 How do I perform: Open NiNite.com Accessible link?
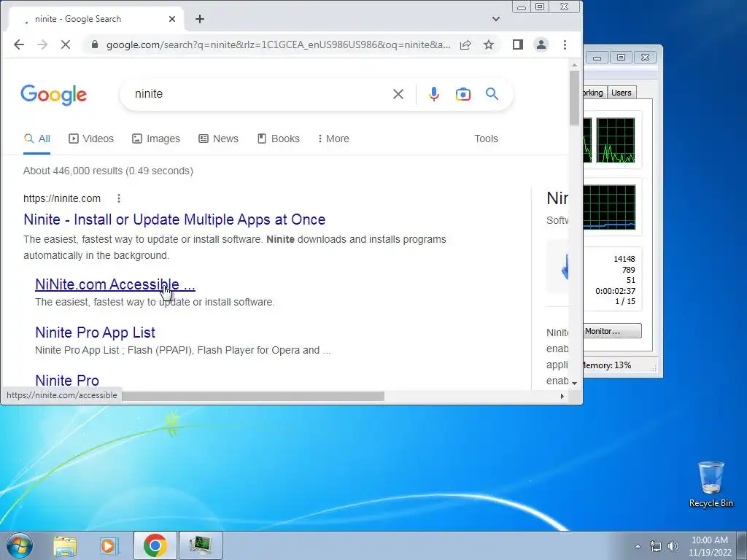point(115,284)
